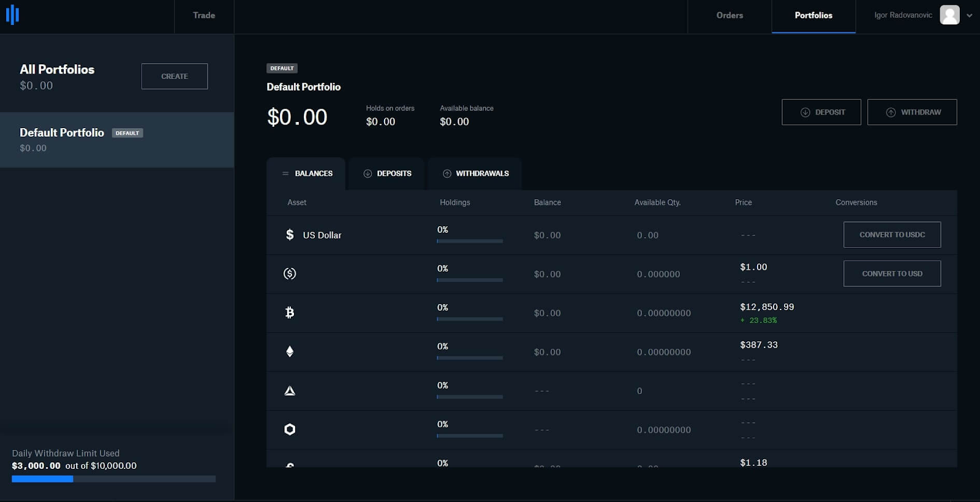Click the Chainlink hexagon icon
The height and width of the screenshot is (502, 980).
(290, 429)
